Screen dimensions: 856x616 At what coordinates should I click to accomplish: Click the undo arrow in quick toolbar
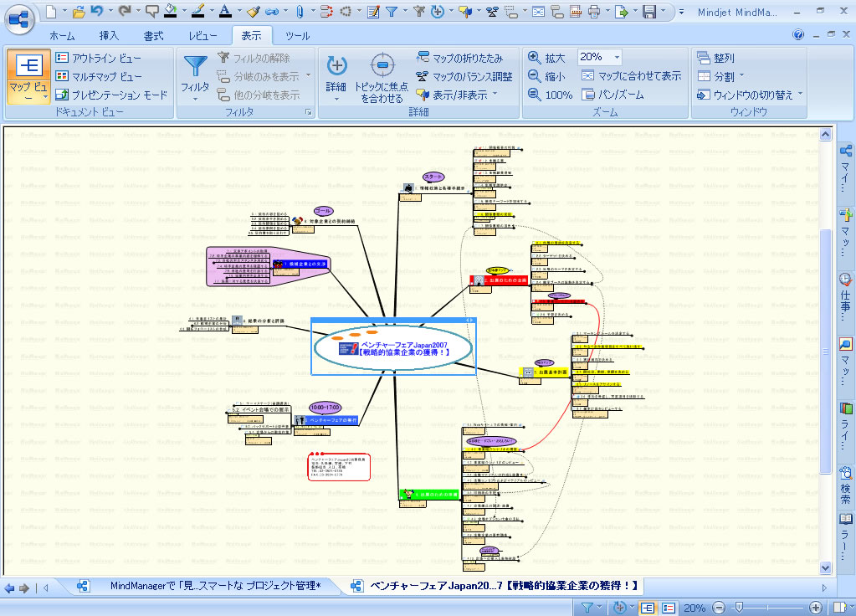tap(97, 12)
